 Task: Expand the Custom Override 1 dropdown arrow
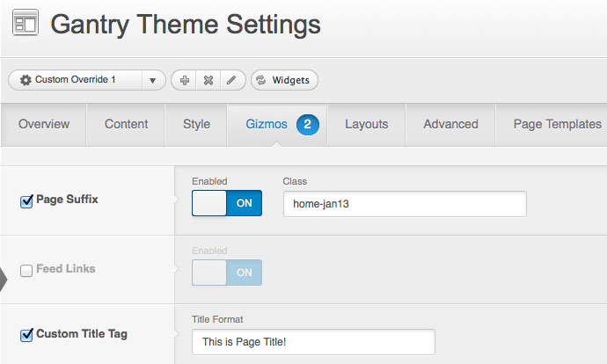(x=152, y=80)
